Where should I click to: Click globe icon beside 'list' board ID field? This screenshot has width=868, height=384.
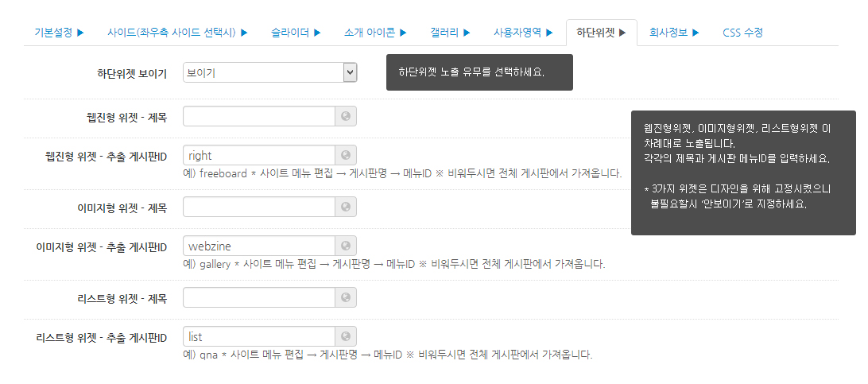(x=346, y=336)
